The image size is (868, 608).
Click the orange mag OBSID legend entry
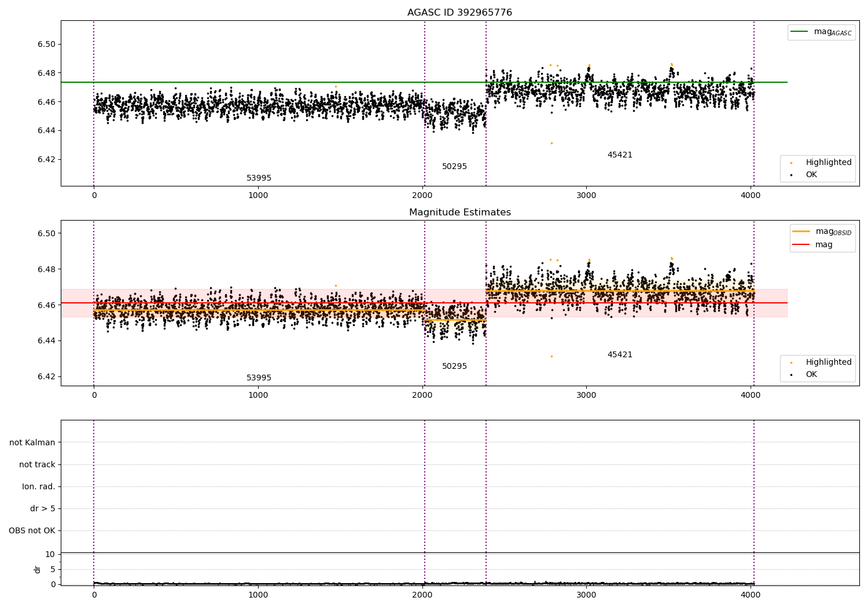(822, 232)
